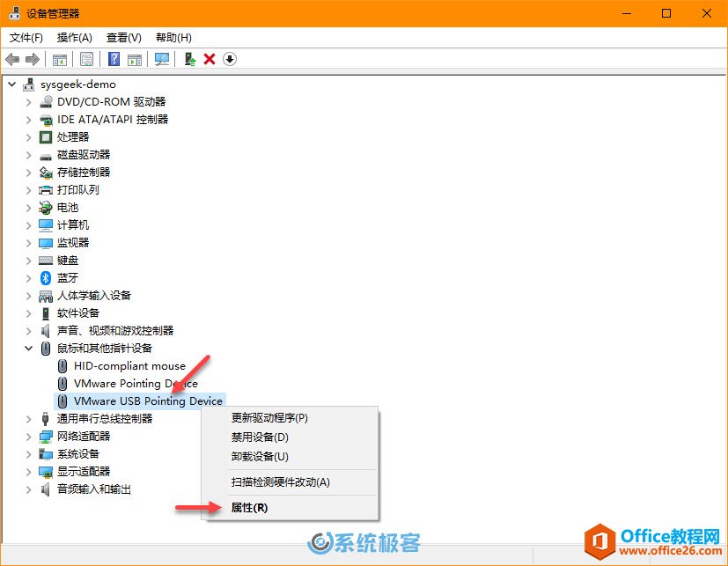Select the 键盘 category label
This screenshot has height=566, width=728.
[x=67, y=261]
